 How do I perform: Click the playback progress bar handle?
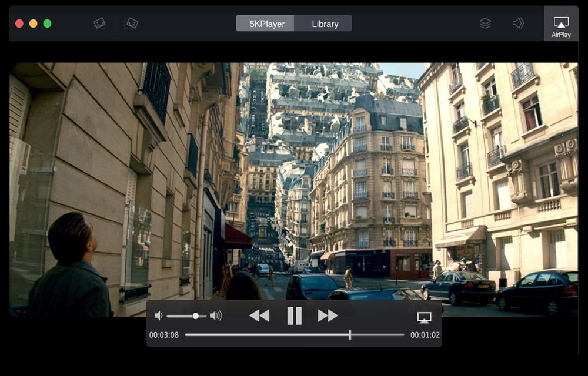pos(350,335)
